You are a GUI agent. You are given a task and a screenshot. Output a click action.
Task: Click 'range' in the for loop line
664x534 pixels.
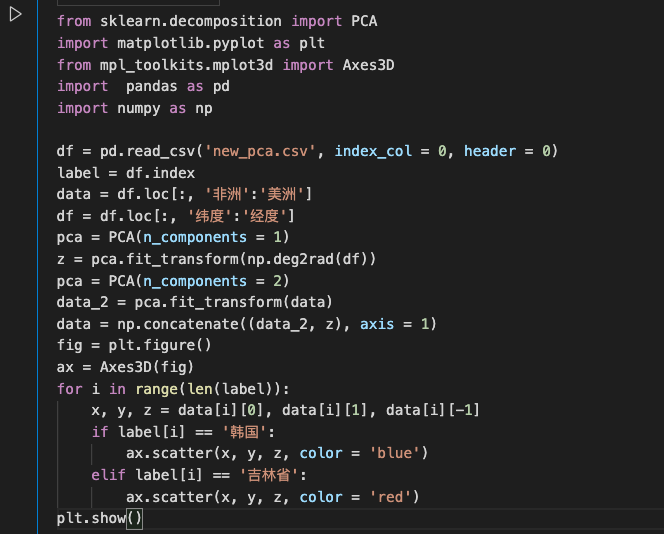156,389
